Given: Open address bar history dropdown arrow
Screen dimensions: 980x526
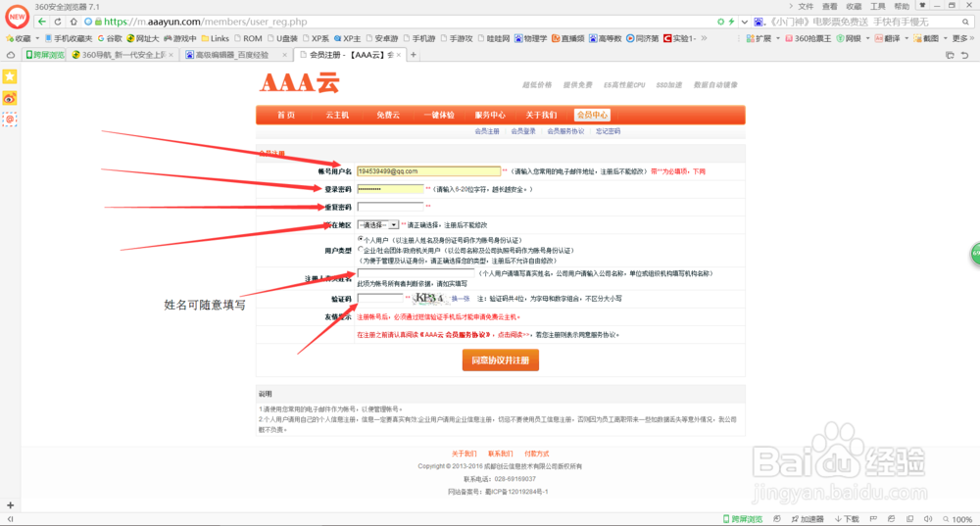Looking at the screenshot, I should pos(745,22).
